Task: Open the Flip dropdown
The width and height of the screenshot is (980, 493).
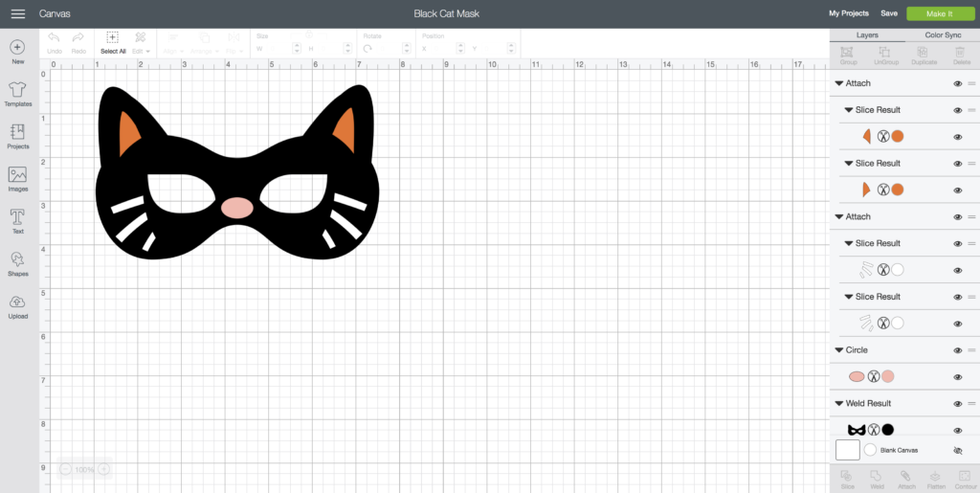Action: coord(234,43)
